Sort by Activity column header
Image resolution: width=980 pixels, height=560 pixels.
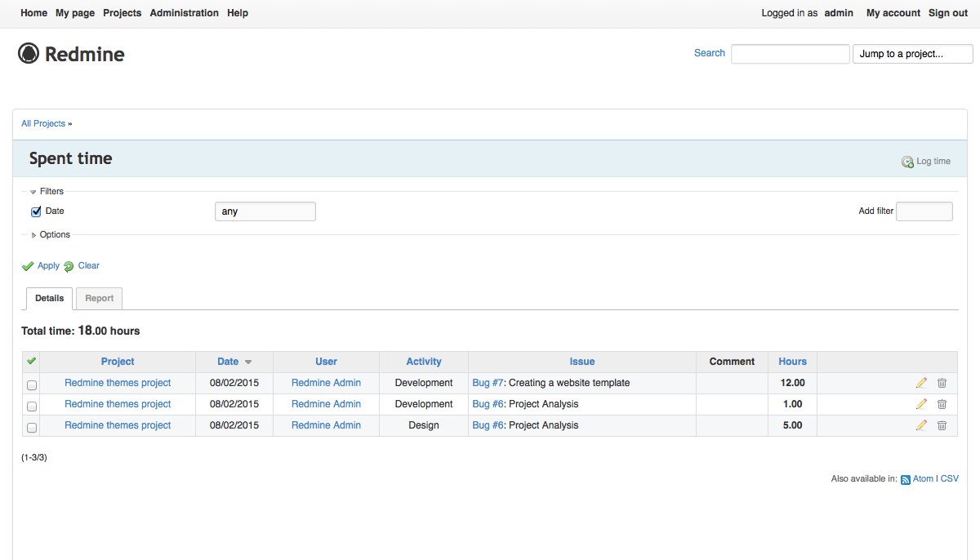tap(424, 362)
